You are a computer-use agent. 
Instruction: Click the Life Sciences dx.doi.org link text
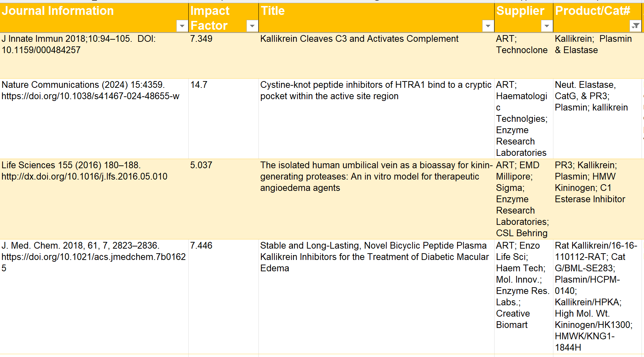[84, 177]
